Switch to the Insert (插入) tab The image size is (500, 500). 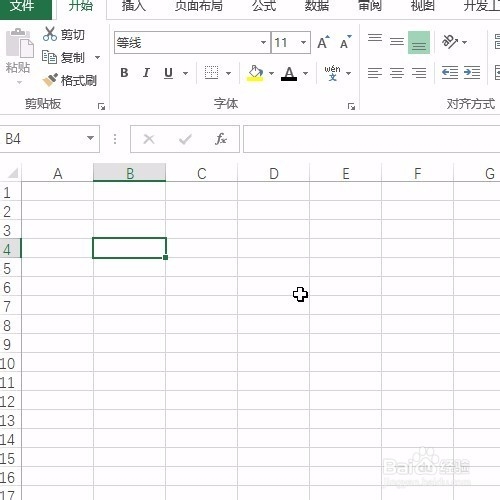coord(134,7)
